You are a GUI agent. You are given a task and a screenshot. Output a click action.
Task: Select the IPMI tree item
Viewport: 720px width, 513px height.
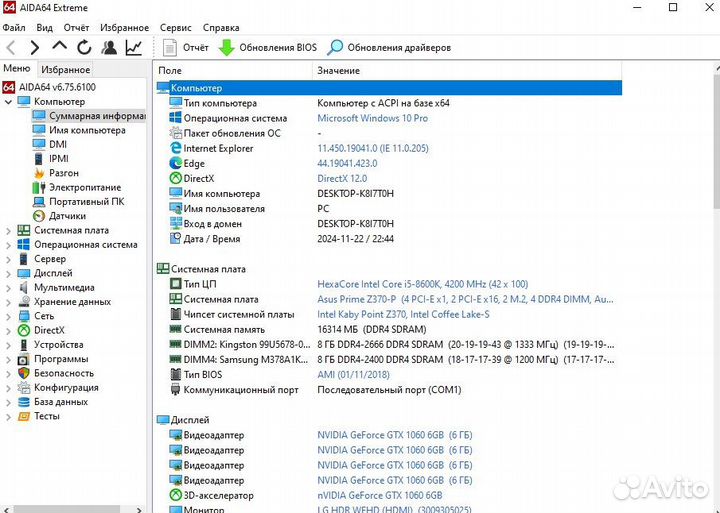tap(59, 158)
